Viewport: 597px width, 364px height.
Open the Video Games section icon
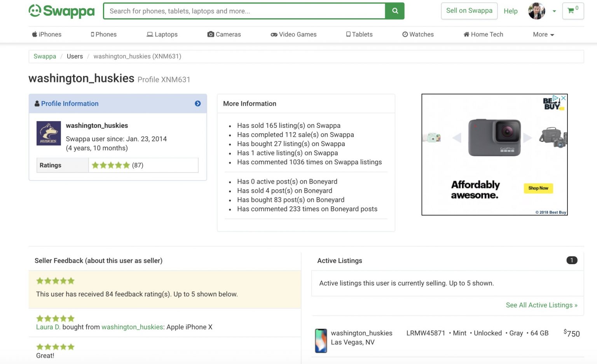tap(274, 34)
